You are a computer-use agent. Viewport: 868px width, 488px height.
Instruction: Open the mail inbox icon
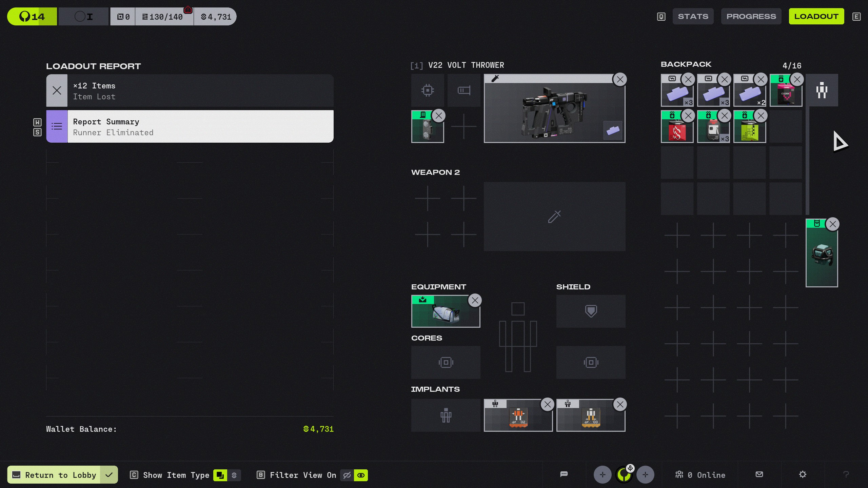click(759, 474)
